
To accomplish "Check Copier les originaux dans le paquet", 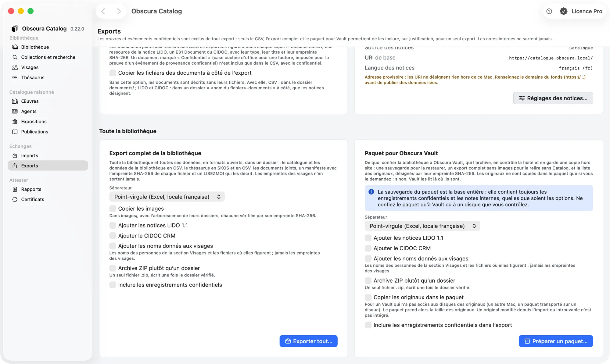I will click(x=368, y=297).
